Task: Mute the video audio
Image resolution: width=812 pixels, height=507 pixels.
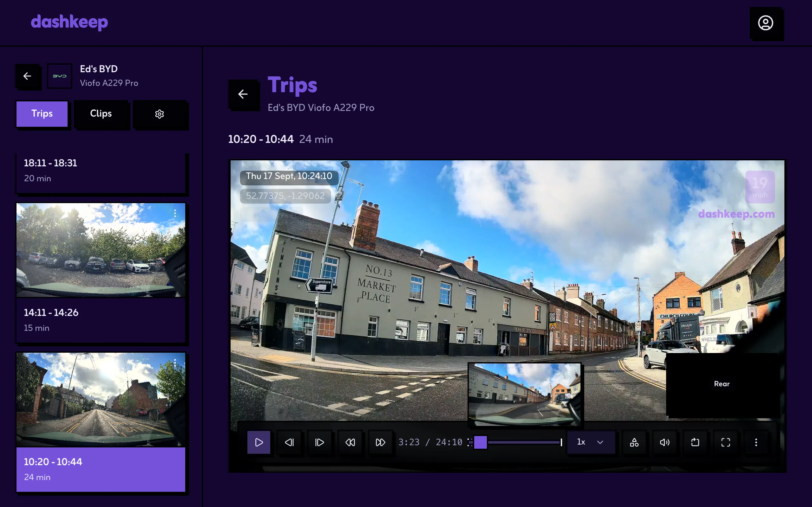Action: pyautogui.click(x=665, y=442)
